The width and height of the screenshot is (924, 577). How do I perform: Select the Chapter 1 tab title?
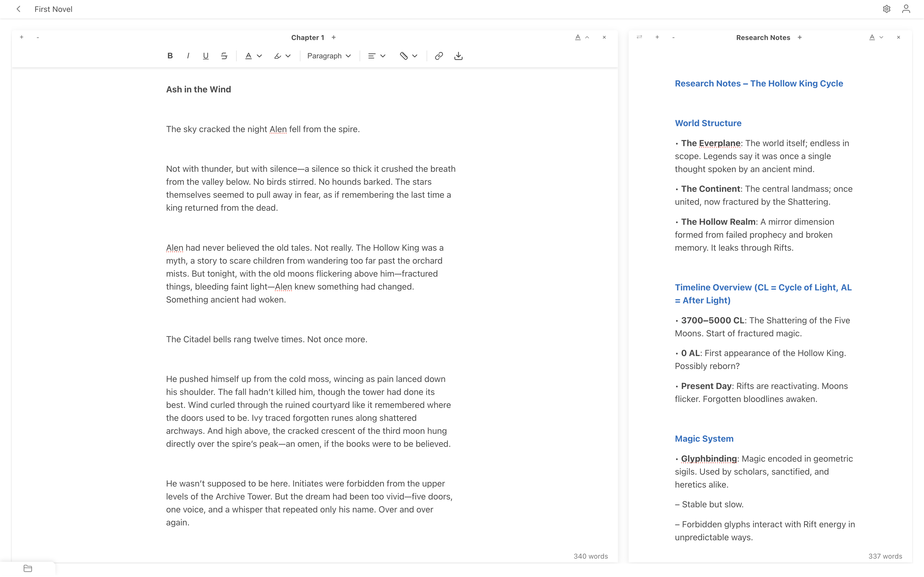pos(307,37)
